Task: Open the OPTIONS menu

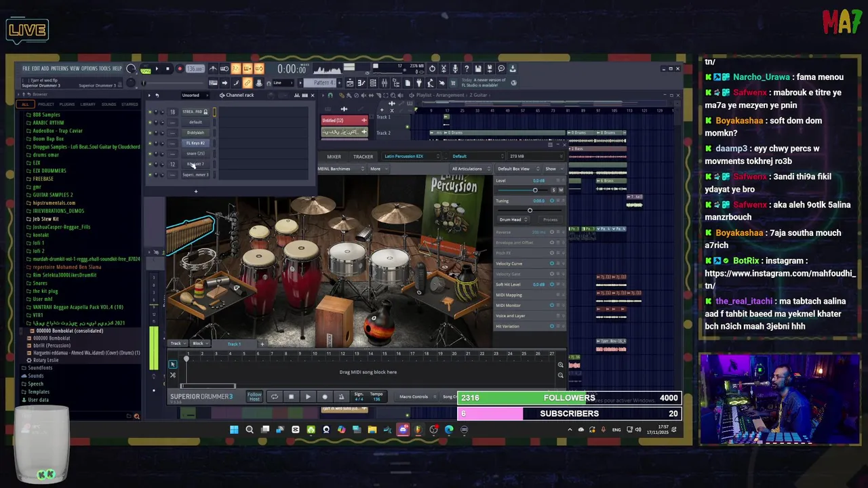Action: (x=90, y=68)
